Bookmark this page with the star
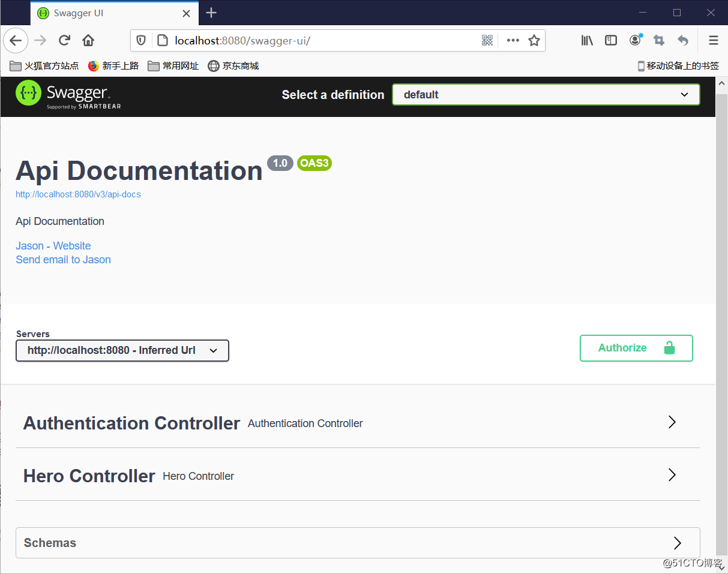 click(x=534, y=40)
